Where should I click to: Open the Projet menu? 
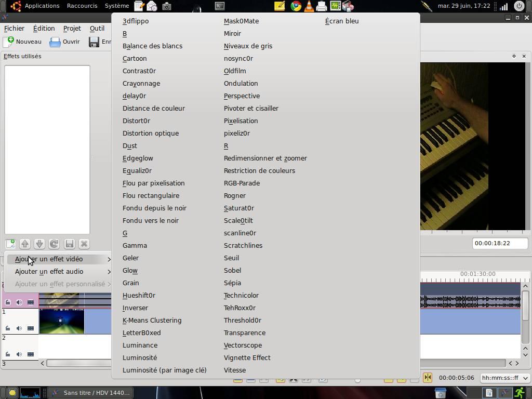[x=72, y=28]
